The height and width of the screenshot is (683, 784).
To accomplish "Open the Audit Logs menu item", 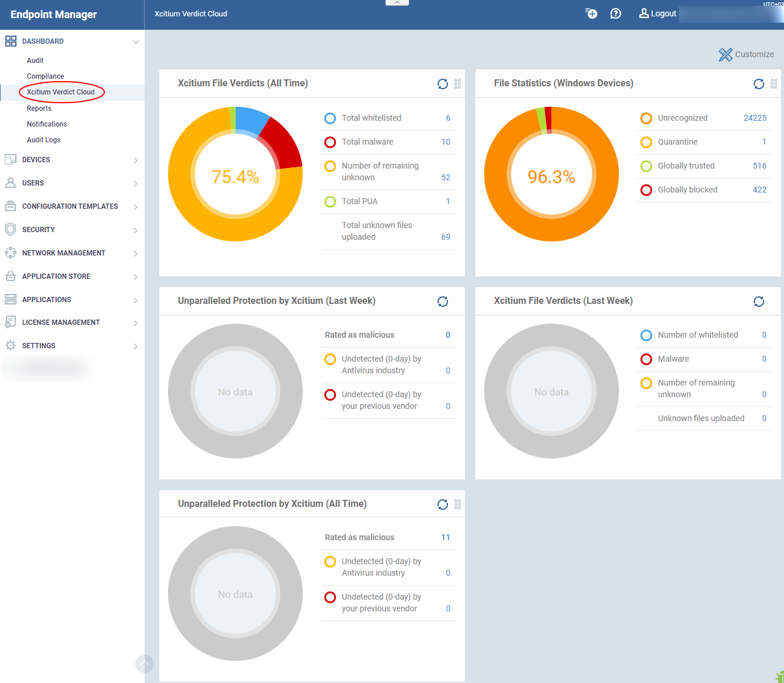I will [44, 140].
